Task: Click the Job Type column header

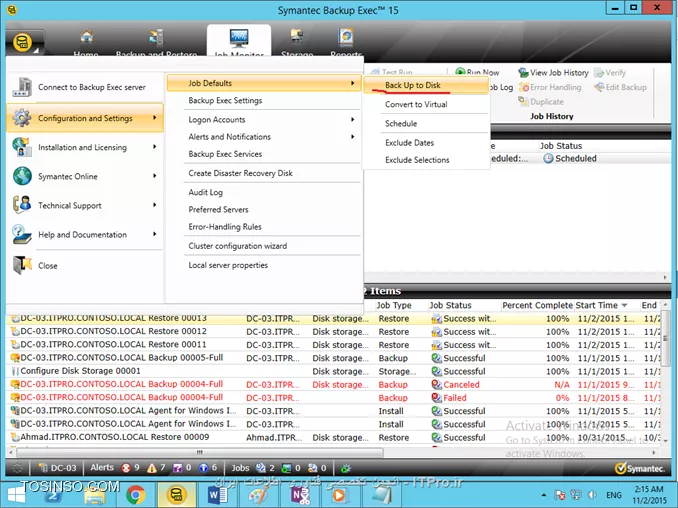Action: coord(394,305)
